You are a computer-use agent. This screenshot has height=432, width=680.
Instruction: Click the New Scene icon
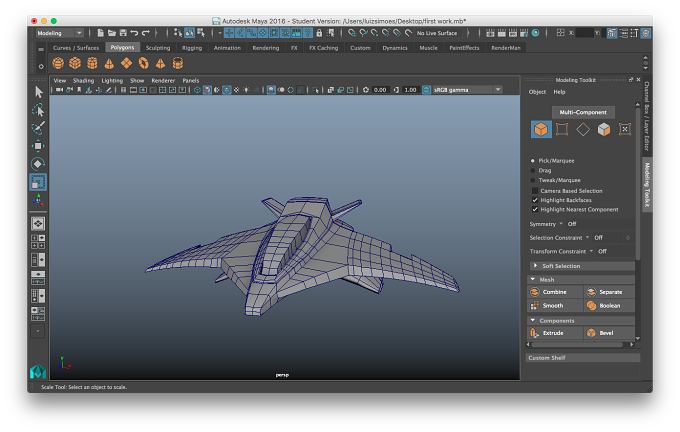click(x=101, y=33)
